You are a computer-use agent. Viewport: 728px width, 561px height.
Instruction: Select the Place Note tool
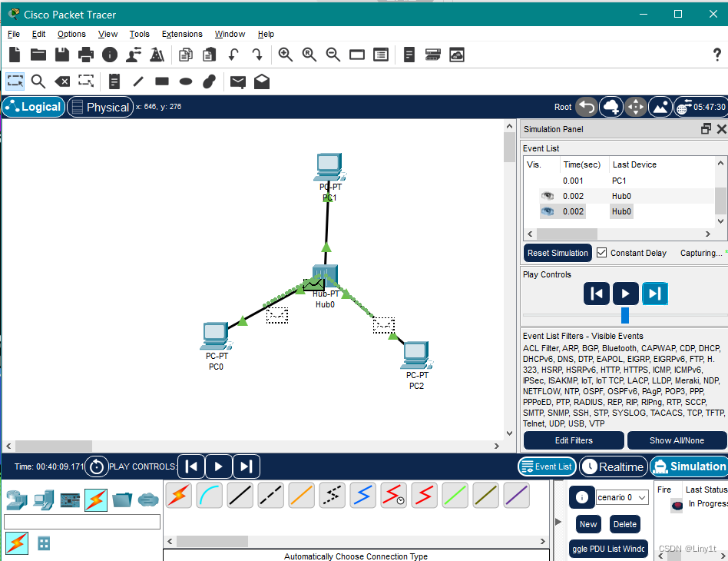[x=114, y=81]
